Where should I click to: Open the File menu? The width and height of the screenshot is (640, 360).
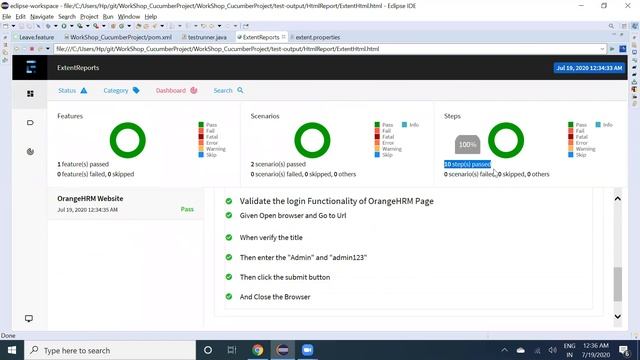coord(7,17)
